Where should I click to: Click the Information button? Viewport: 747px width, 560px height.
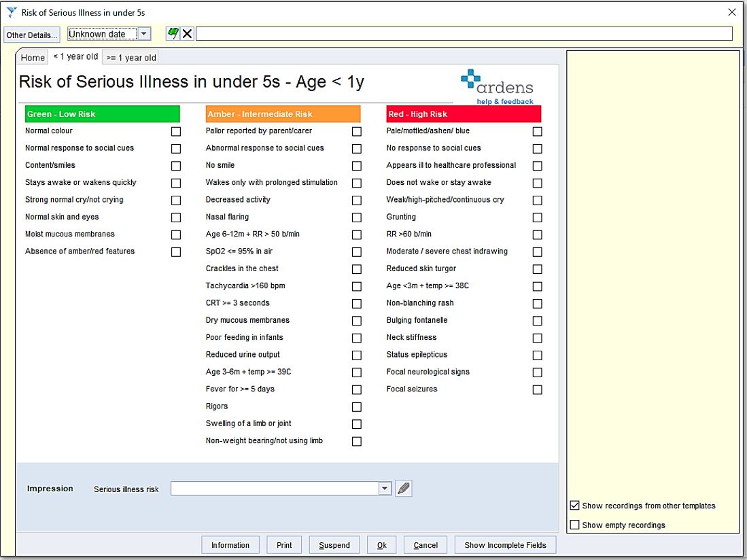(230, 545)
